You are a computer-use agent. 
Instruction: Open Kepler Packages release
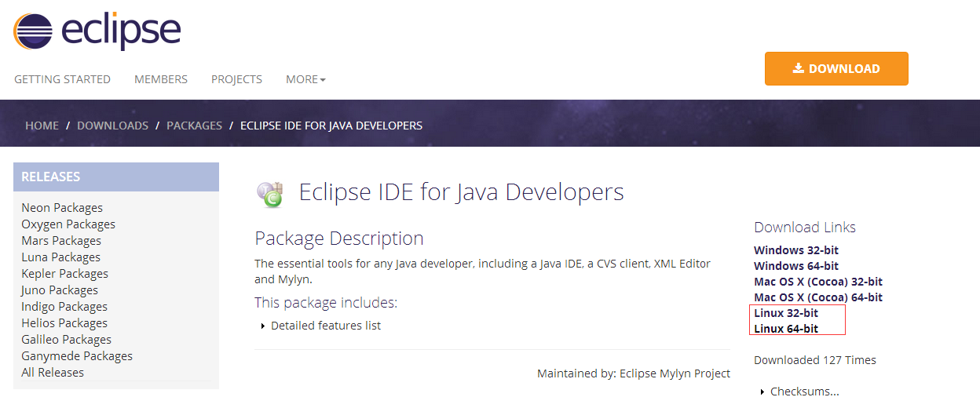pos(64,274)
